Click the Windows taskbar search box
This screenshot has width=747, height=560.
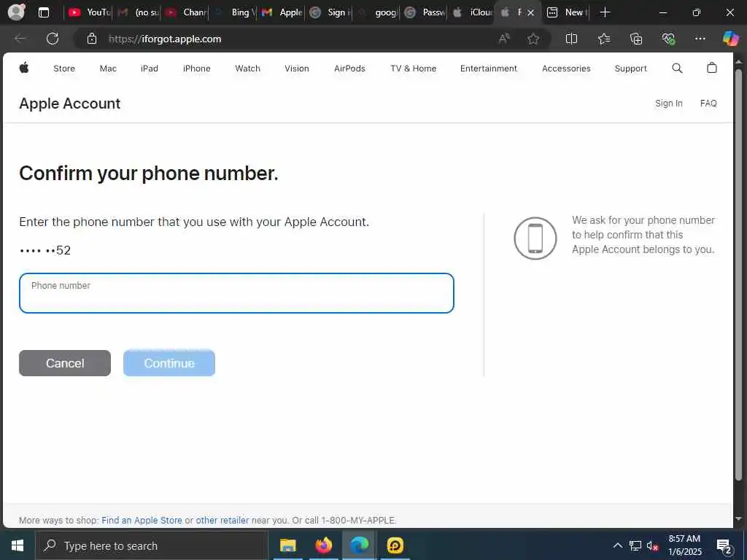(x=152, y=545)
